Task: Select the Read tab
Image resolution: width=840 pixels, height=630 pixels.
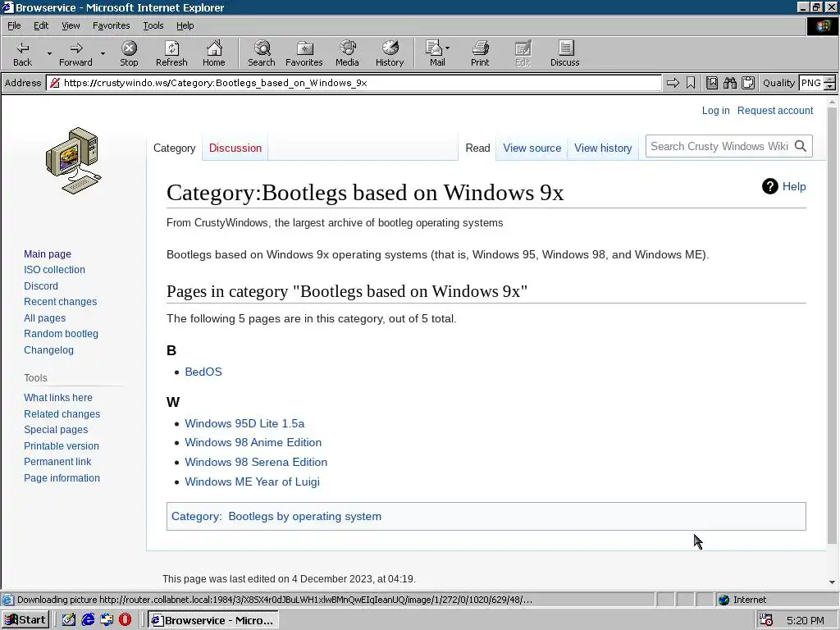Action: pos(477,148)
